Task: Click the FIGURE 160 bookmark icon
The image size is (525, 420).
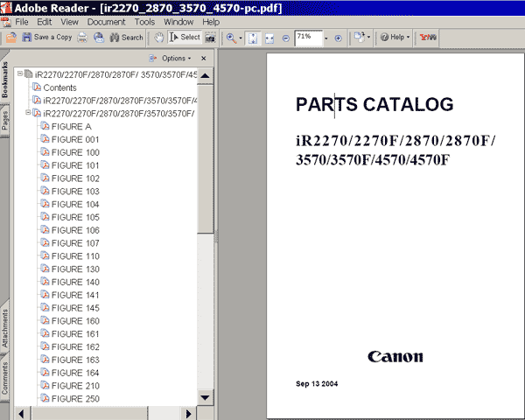Action: pyautogui.click(x=45, y=320)
